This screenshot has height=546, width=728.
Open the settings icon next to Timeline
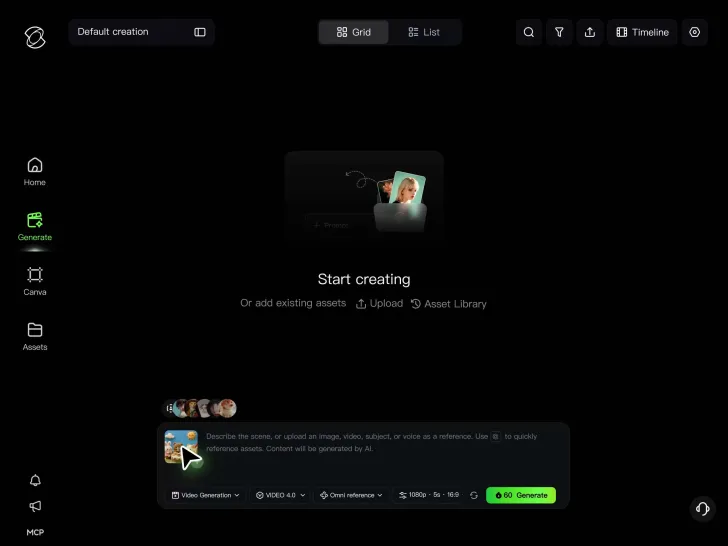coord(695,32)
